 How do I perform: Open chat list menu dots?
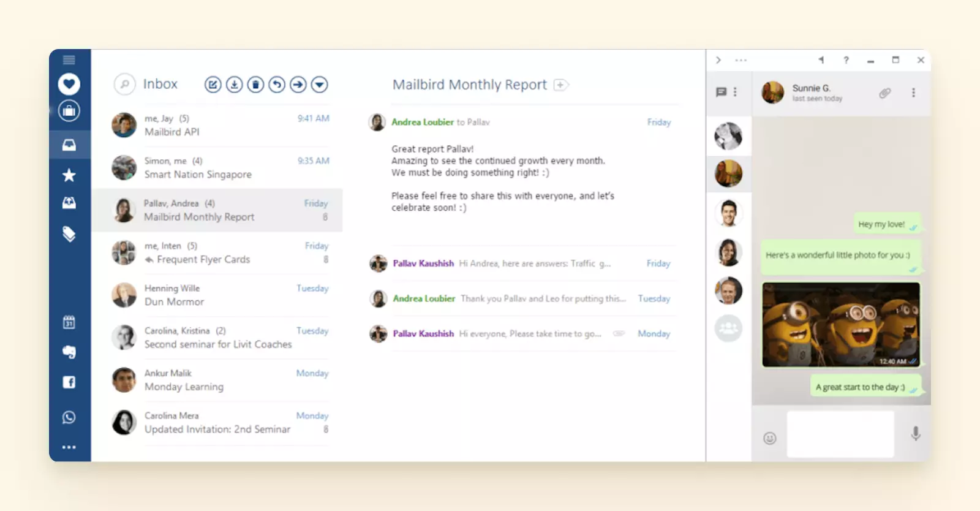point(735,92)
